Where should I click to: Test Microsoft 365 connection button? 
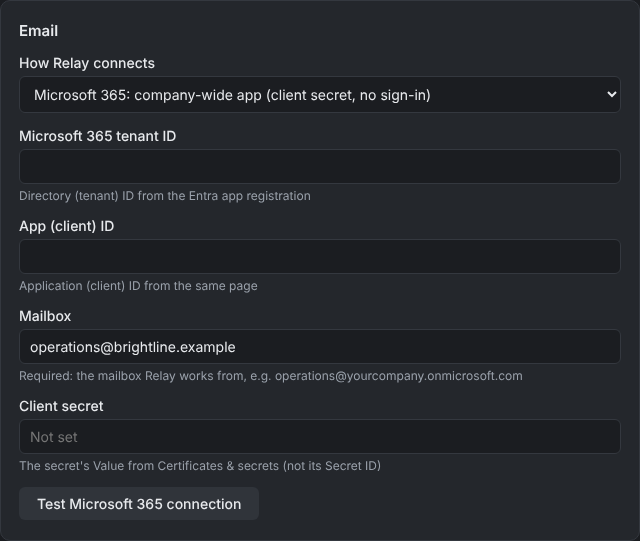click(139, 503)
